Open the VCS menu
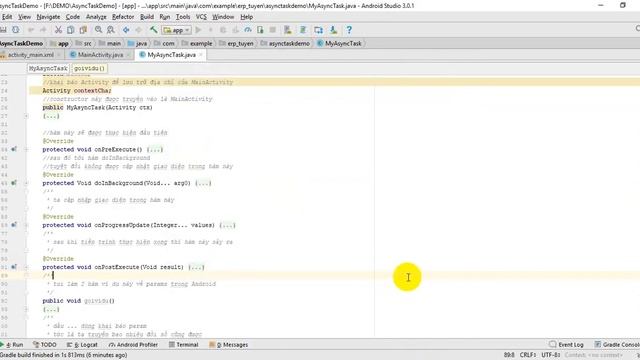 [x=201, y=17]
